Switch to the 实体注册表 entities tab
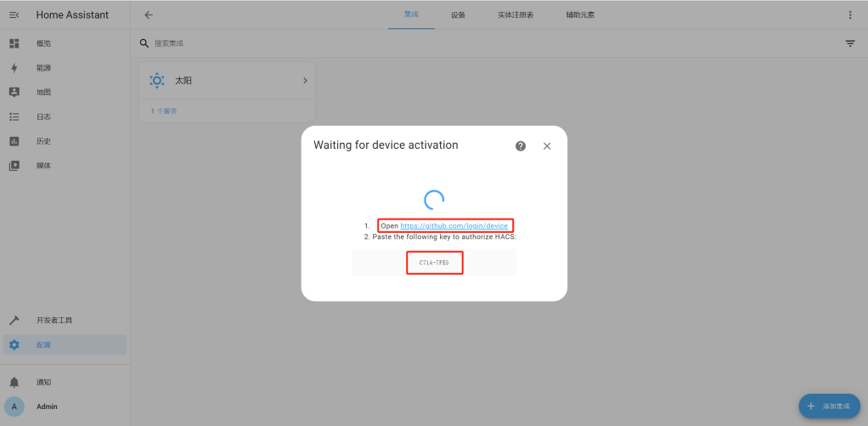868x426 pixels. pos(516,15)
